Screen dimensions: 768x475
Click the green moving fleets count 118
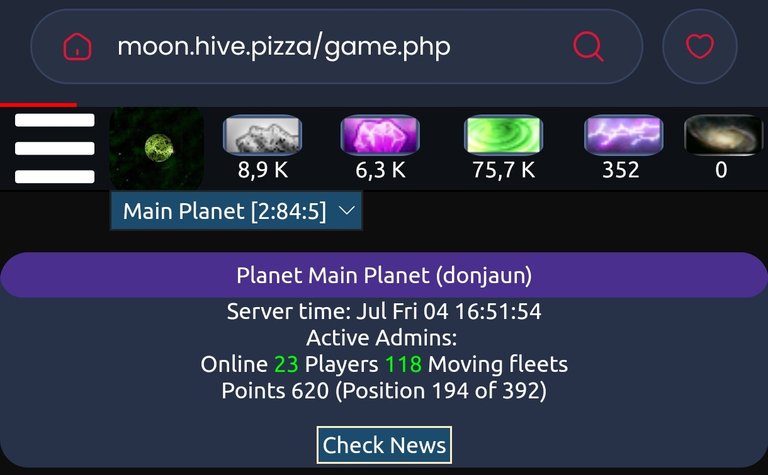tap(403, 364)
